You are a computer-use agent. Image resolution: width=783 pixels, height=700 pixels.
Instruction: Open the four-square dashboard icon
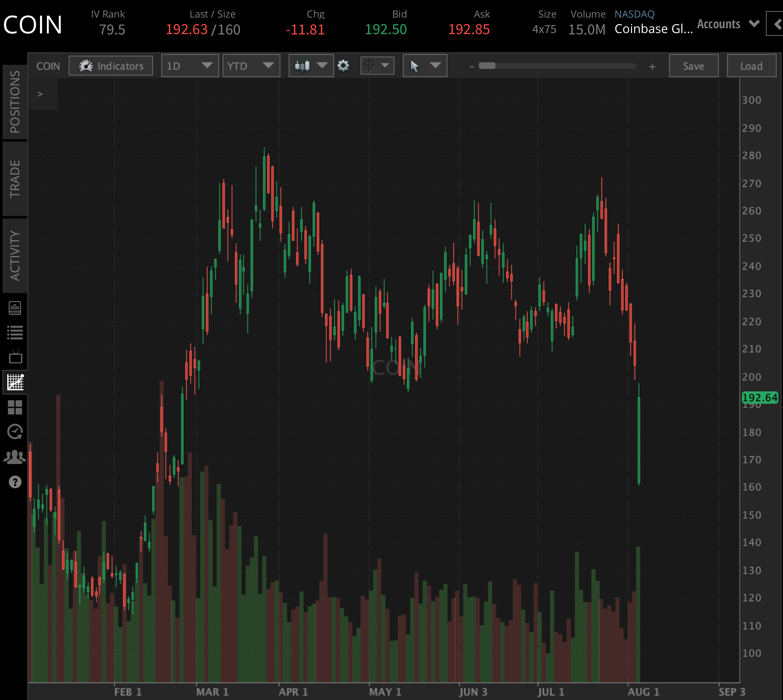click(15, 407)
